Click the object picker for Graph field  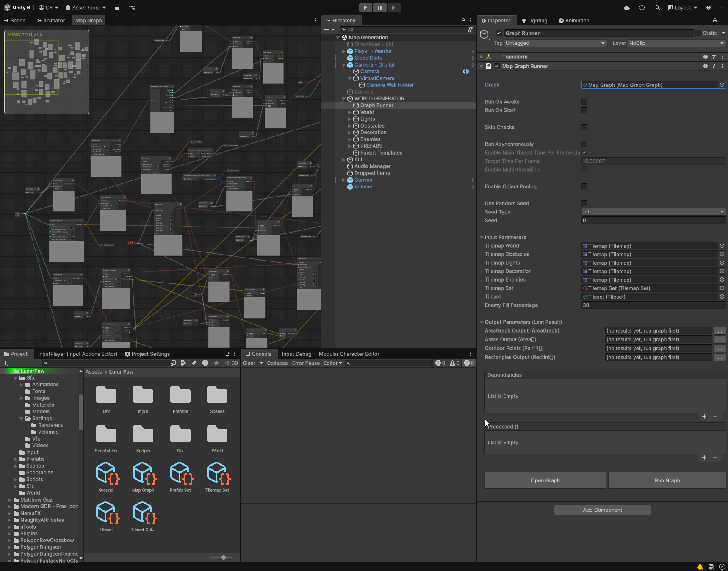(x=722, y=85)
